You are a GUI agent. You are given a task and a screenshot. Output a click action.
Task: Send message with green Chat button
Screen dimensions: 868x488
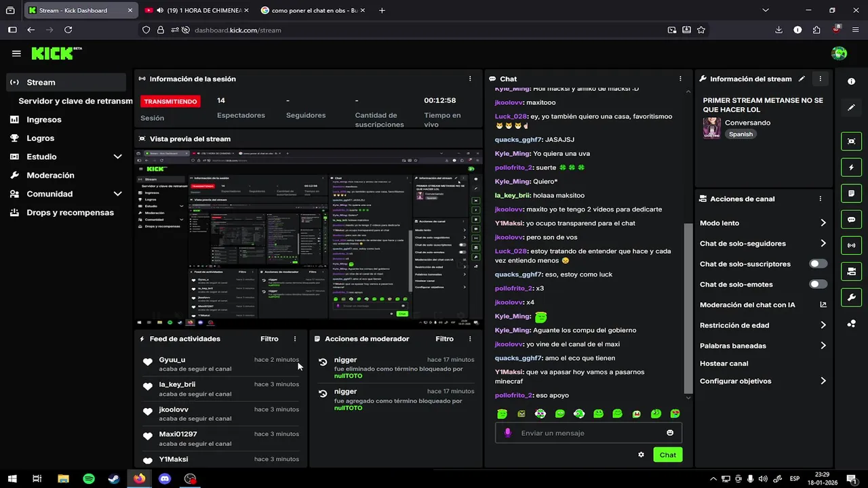click(668, 455)
